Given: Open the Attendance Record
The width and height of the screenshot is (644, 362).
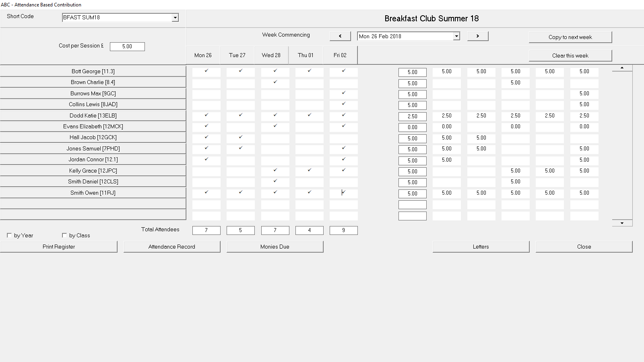Looking at the screenshot, I should click(x=172, y=247).
